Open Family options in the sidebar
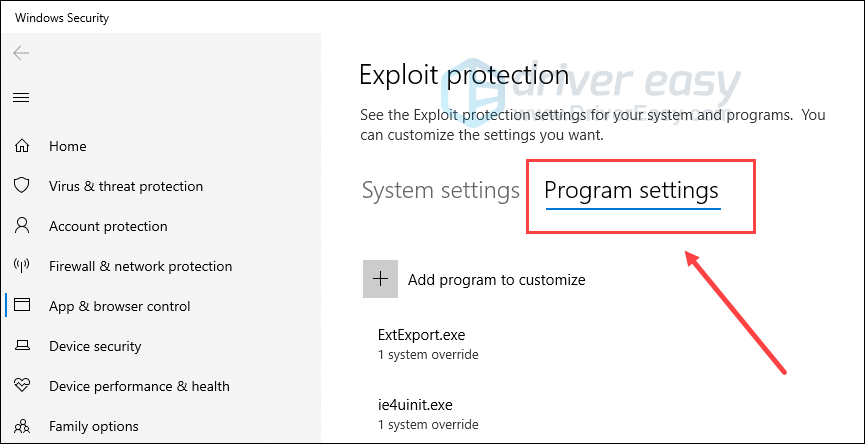This screenshot has height=444, width=865. pos(95,426)
